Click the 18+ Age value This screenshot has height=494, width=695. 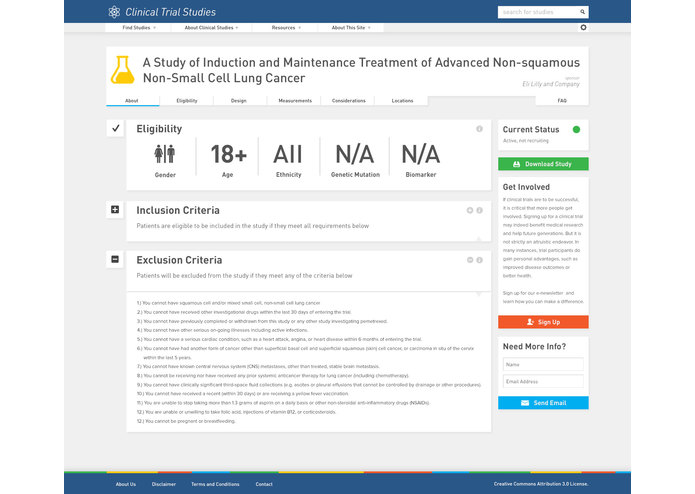click(x=228, y=154)
